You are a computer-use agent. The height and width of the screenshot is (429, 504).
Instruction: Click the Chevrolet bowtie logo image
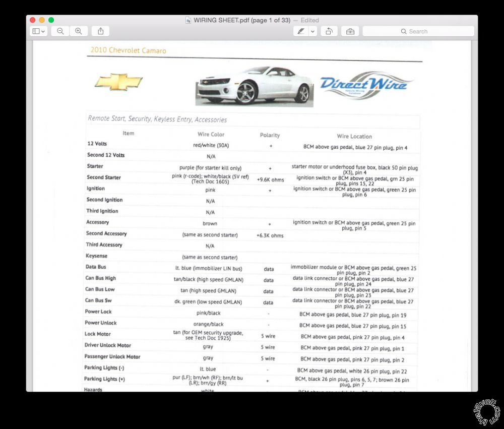click(118, 82)
